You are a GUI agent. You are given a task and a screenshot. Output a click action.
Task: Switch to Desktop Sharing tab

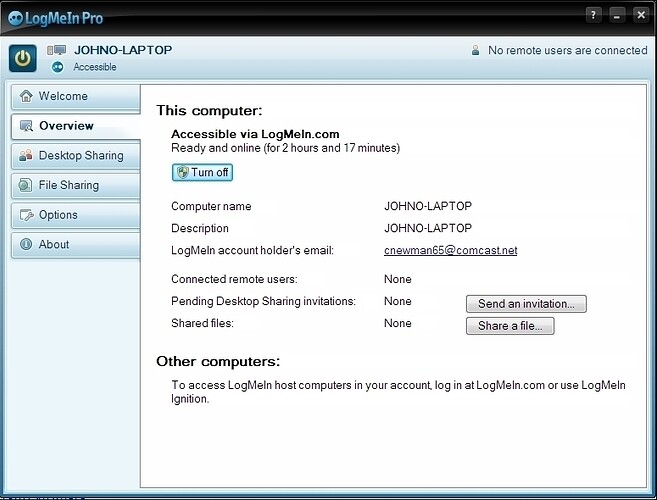click(x=76, y=156)
